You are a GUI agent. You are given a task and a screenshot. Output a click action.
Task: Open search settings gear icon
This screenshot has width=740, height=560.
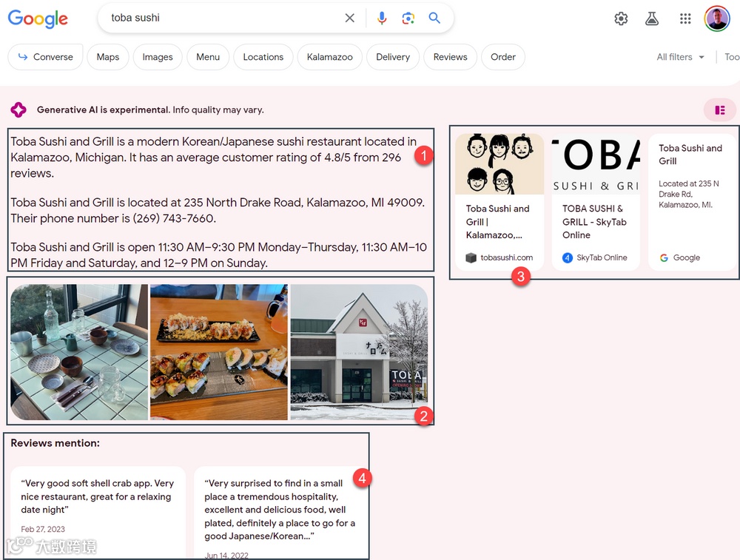tap(621, 18)
